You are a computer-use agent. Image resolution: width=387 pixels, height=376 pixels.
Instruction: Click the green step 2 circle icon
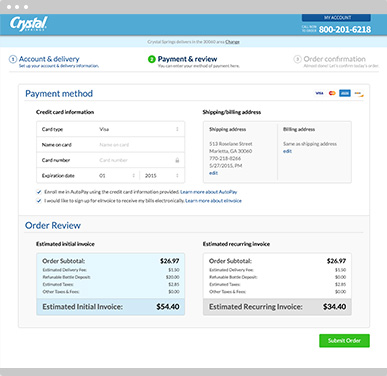[x=152, y=59]
